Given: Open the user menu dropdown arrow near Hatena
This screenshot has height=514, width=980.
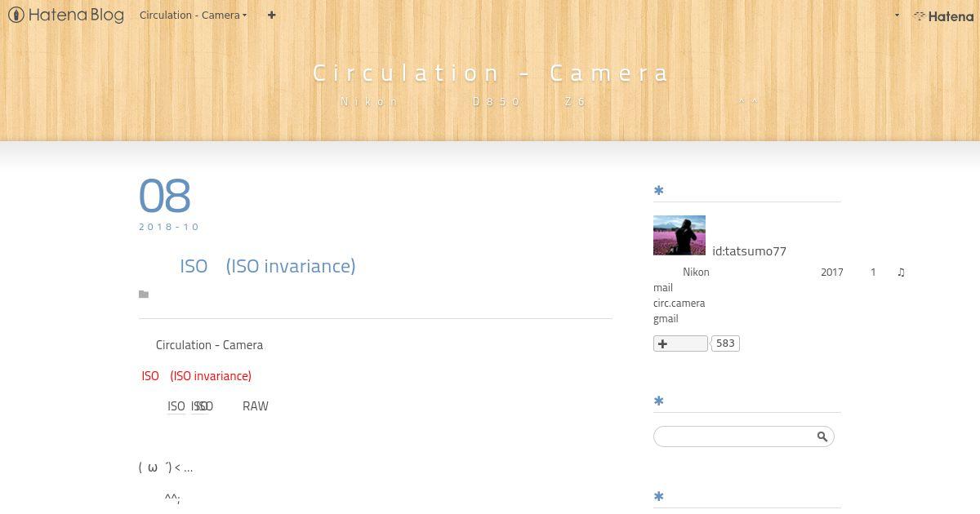Looking at the screenshot, I should tap(897, 15).
